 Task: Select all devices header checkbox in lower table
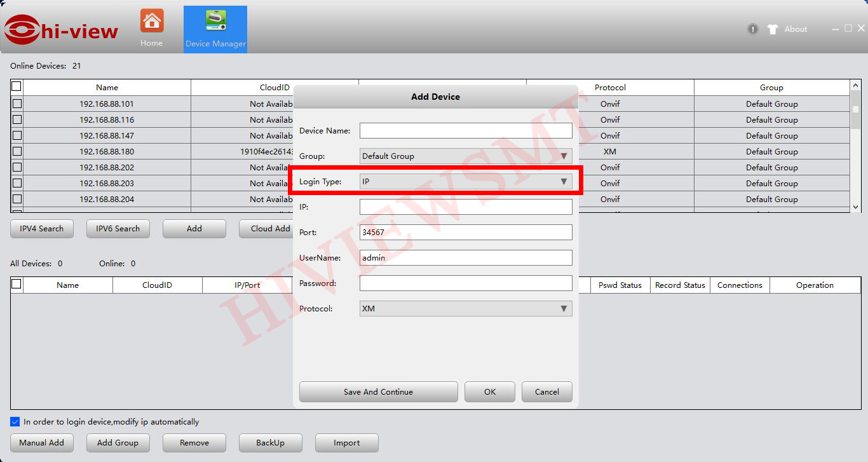17,284
